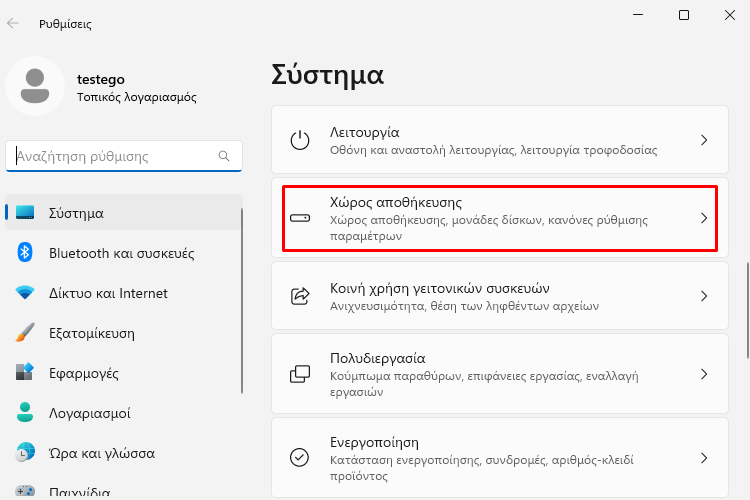Expand Λειτουργία using its right chevron
The image size is (750, 500).
(704, 140)
